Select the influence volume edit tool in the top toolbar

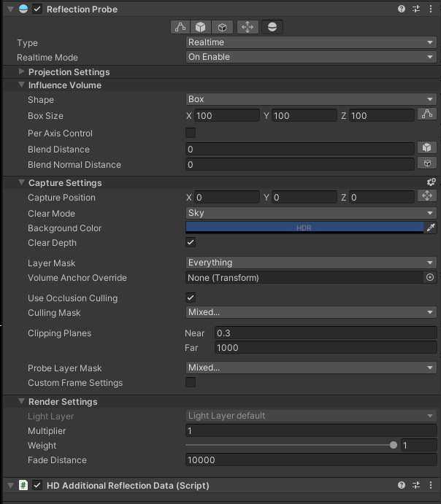click(x=180, y=27)
